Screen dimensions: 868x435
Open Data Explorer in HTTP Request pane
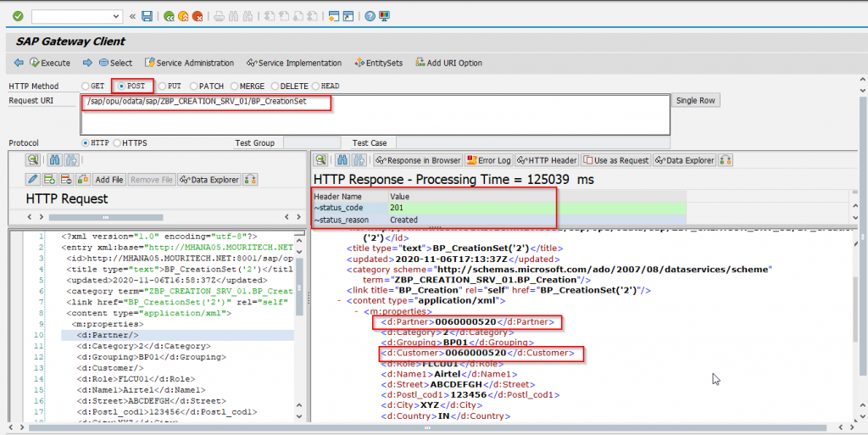pyautogui.click(x=209, y=179)
